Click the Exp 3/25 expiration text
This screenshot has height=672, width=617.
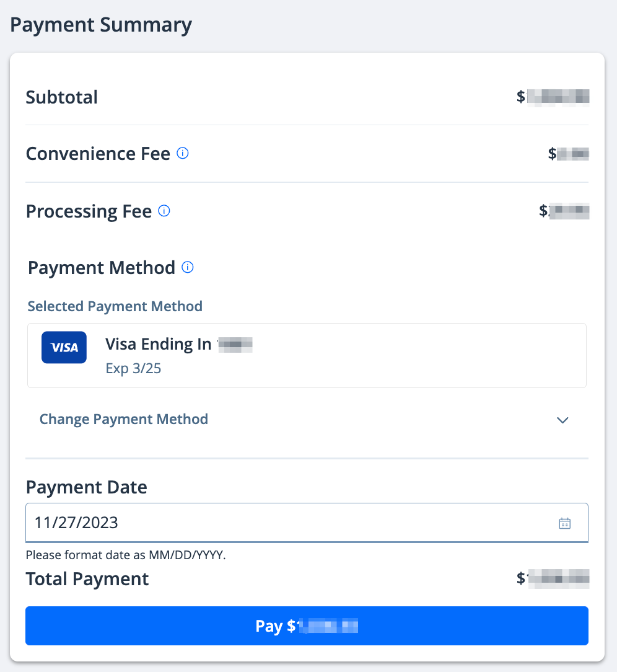tap(133, 368)
